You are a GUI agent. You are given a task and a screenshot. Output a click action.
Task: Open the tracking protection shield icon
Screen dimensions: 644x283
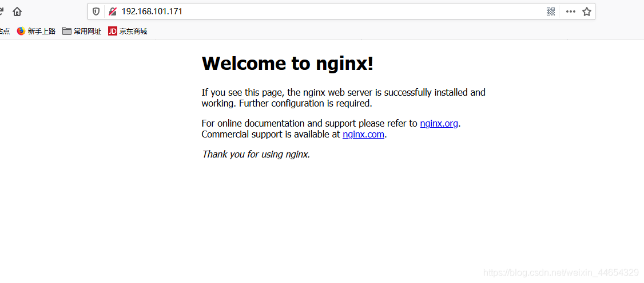pos(96,11)
